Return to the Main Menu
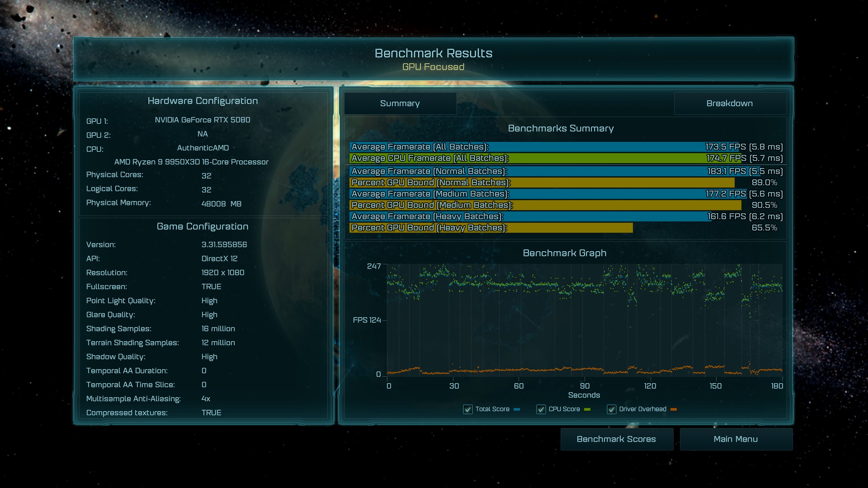The image size is (868, 488). click(736, 439)
